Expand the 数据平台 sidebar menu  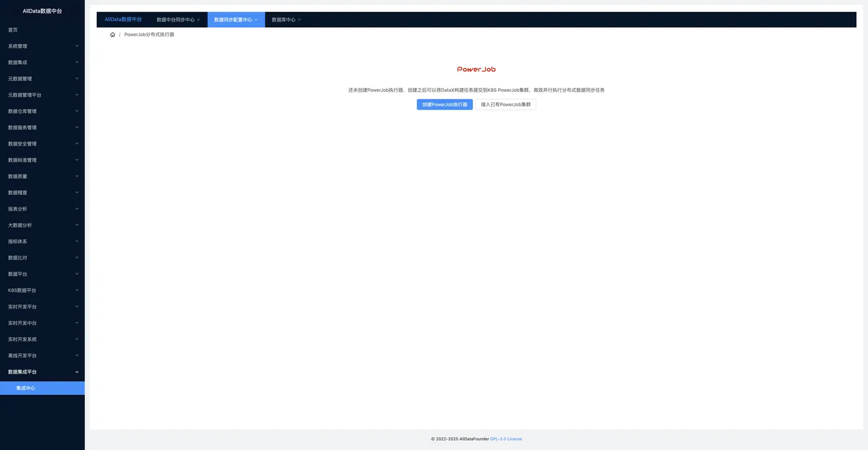tap(42, 274)
